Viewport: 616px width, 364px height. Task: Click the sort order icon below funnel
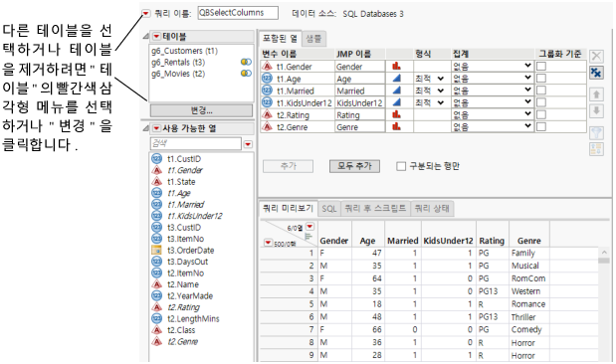point(596,149)
